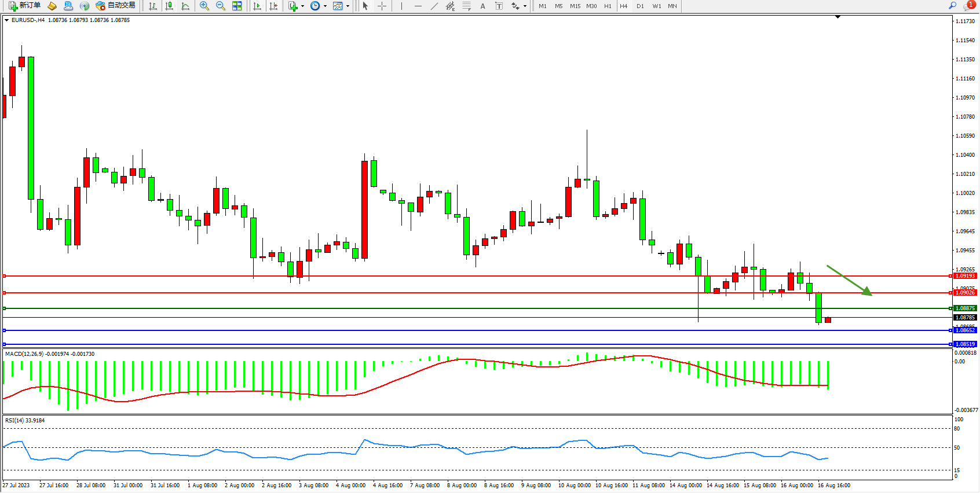Zoom in on the chart
The height and width of the screenshot is (493, 980).
click(204, 6)
